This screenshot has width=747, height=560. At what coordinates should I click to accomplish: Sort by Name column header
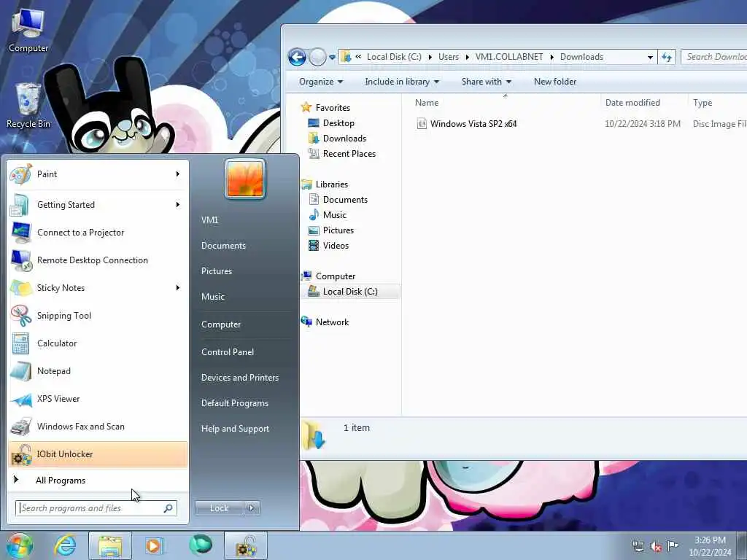[427, 102]
